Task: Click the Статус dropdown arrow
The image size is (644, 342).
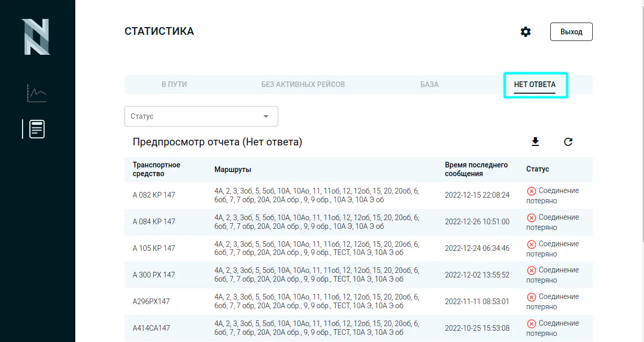Action: click(266, 116)
